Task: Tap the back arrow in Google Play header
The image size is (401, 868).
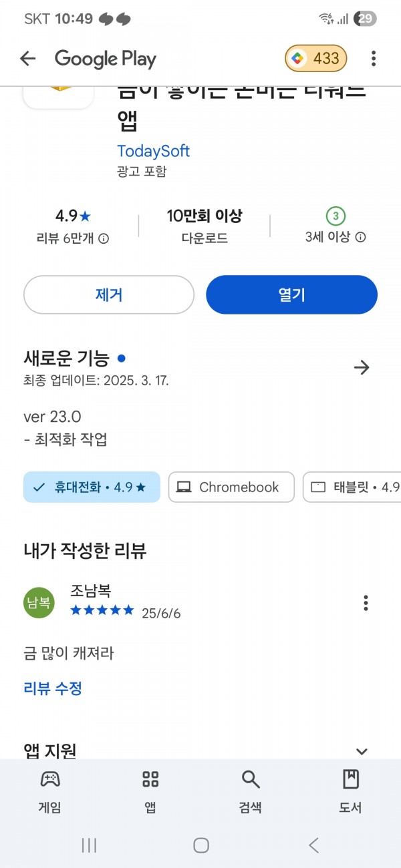Action: click(27, 59)
